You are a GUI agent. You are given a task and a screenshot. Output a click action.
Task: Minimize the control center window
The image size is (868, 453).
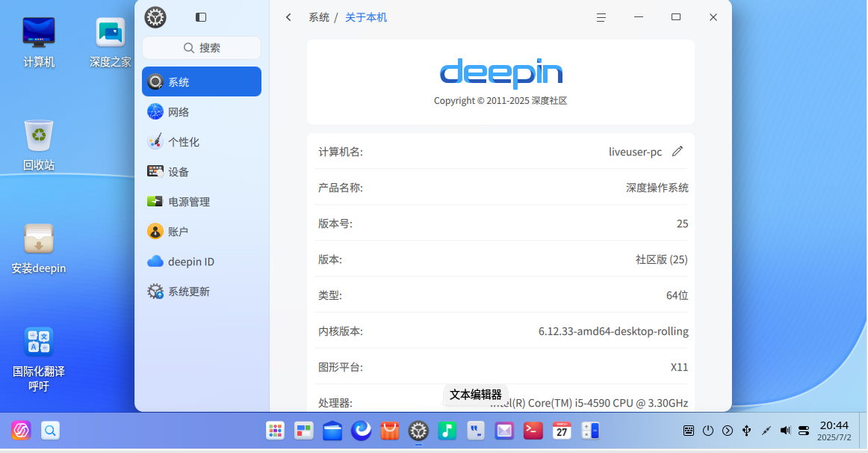click(638, 17)
